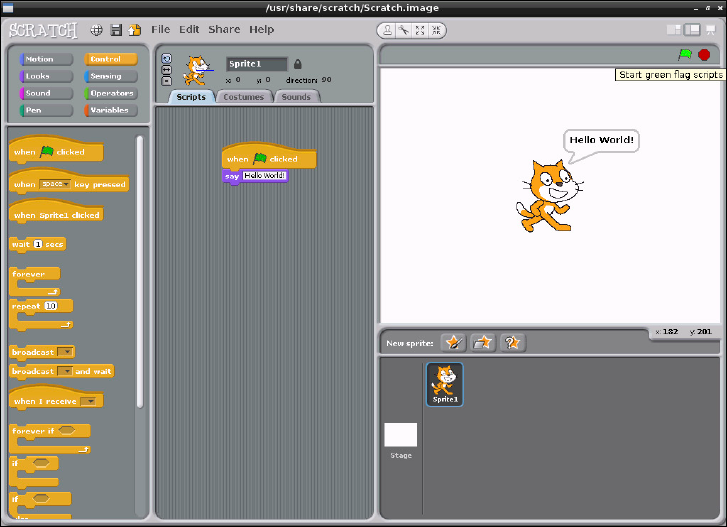Switch to the Sounds tab

pyautogui.click(x=296, y=96)
